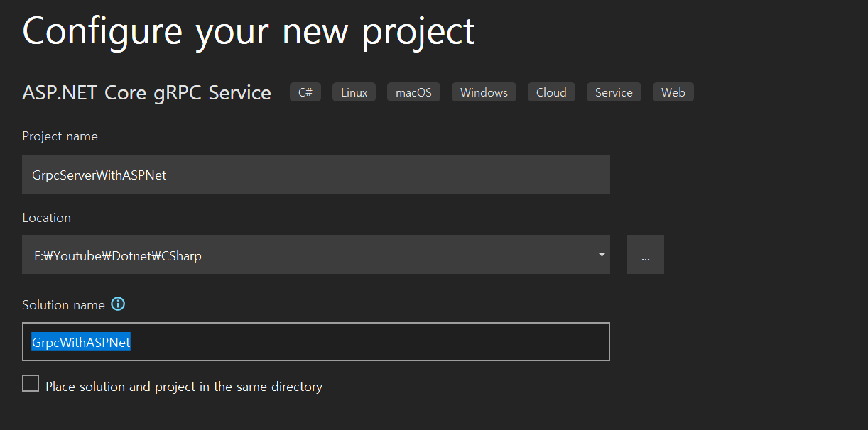Select the Cloud project type tag
The image size is (868, 430).
pyautogui.click(x=551, y=92)
